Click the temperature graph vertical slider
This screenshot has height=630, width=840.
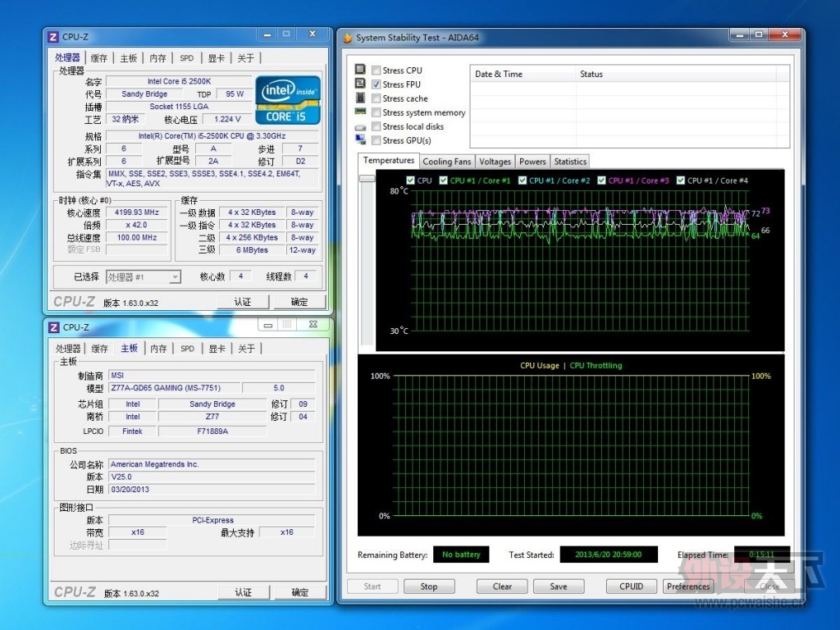pyautogui.click(x=367, y=178)
